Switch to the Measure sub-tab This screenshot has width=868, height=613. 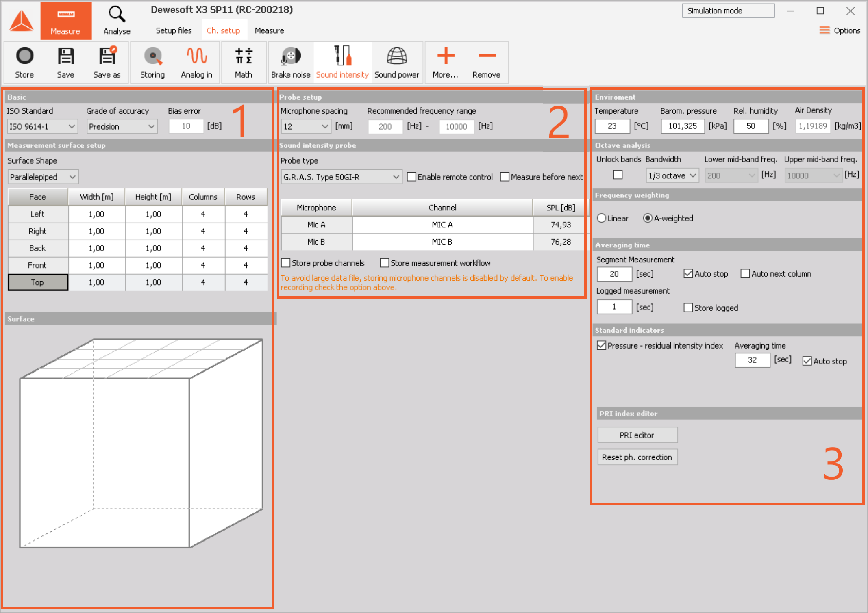(x=269, y=30)
